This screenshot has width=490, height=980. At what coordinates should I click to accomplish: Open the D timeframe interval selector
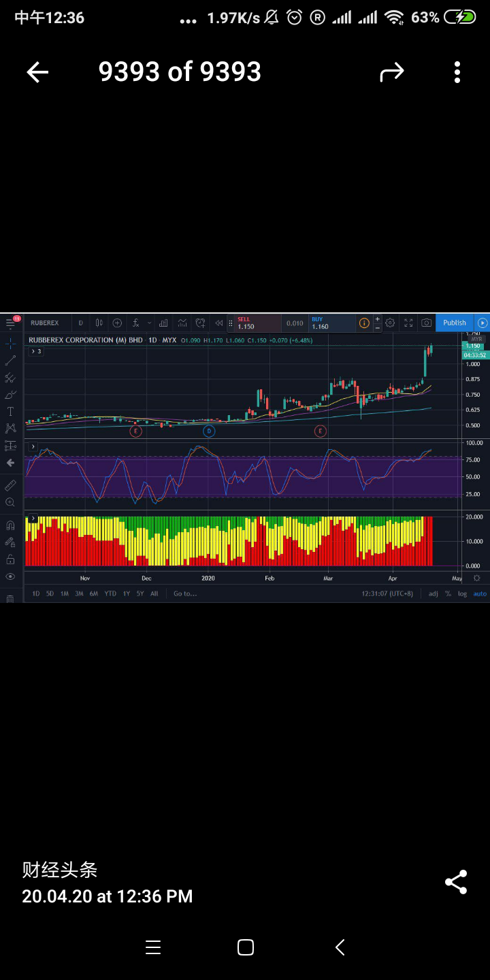(x=80, y=323)
